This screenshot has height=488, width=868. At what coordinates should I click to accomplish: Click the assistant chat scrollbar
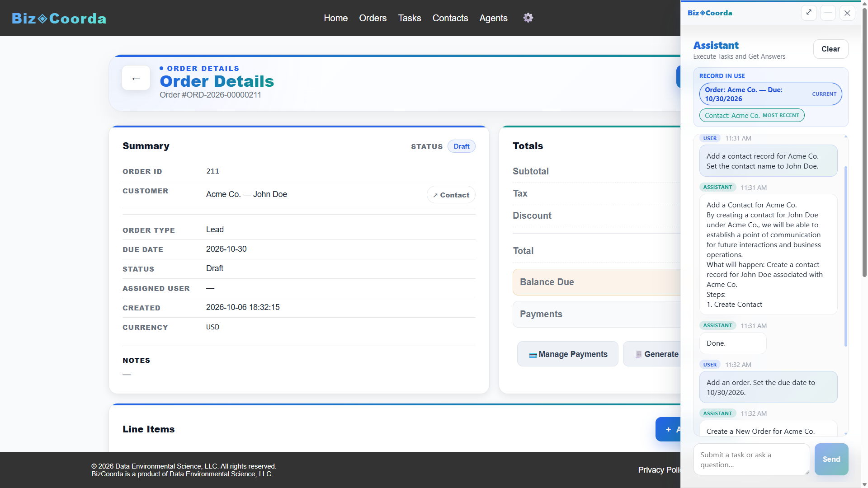[845, 256]
